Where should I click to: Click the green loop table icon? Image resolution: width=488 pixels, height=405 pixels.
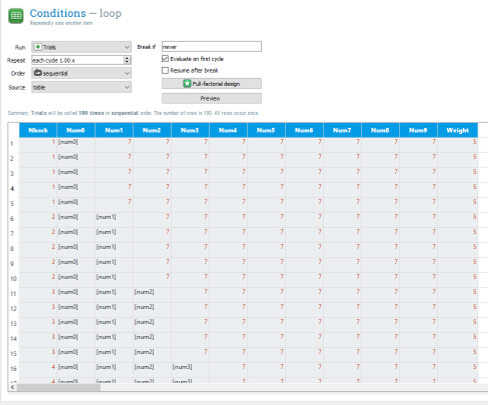pos(16,16)
